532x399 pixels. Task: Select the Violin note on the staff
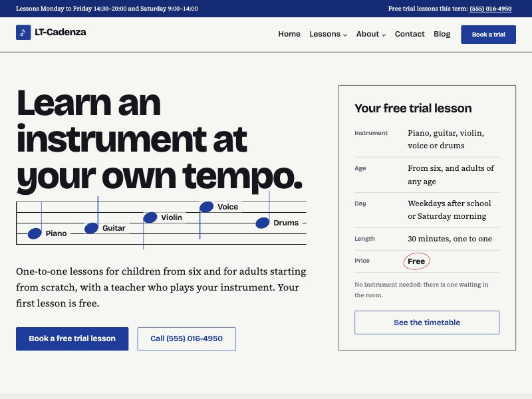150,217
